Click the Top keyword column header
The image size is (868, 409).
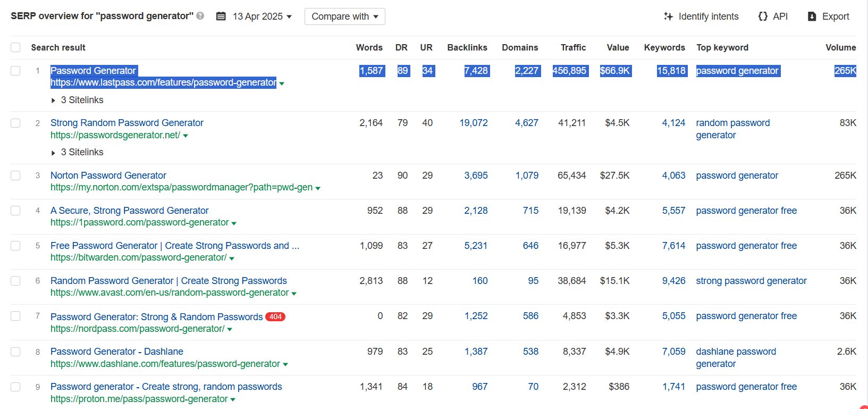click(x=722, y=47)
